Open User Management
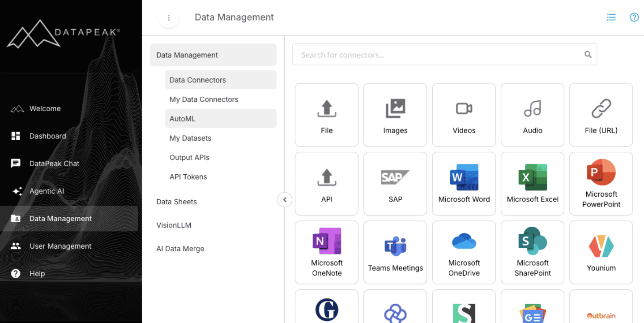 pos(60,245)
